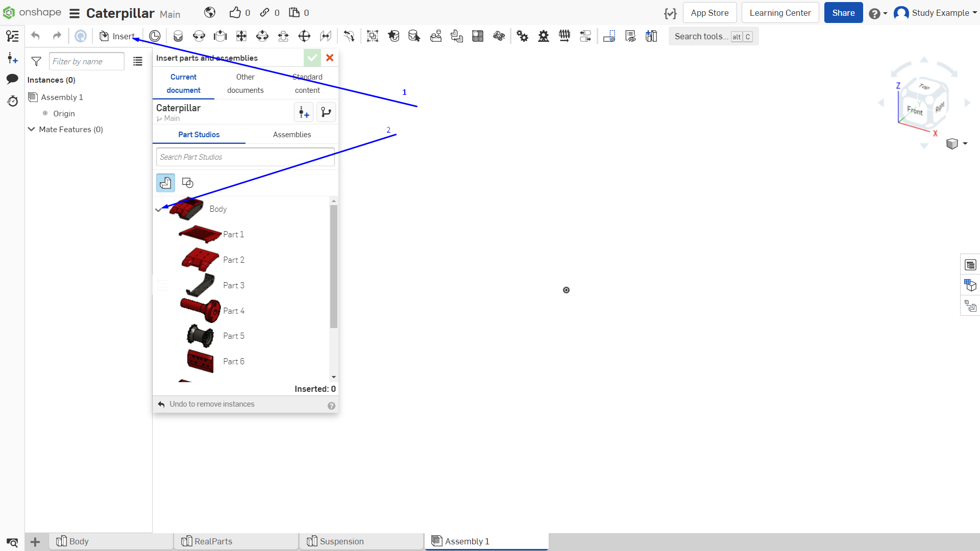Select the Planar mate tool
Image resolution: width=980 pixels, height=551 pixels.
coord(241,36)
